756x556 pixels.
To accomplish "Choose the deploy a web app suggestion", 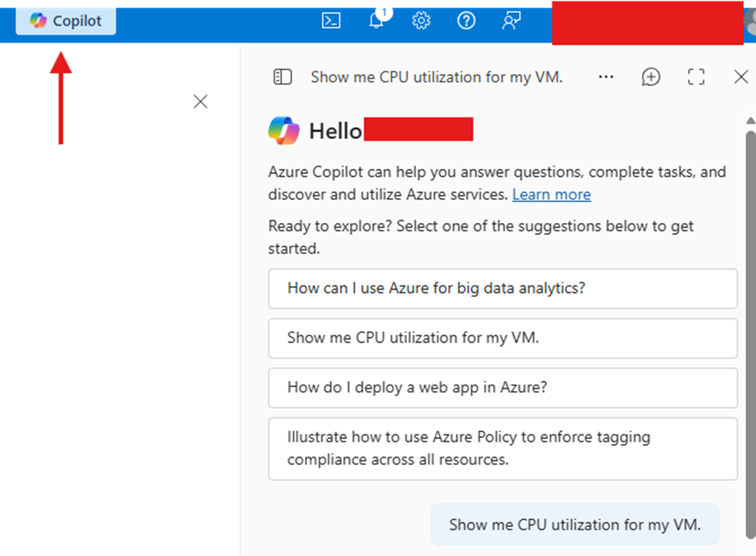I will point(503,388).
